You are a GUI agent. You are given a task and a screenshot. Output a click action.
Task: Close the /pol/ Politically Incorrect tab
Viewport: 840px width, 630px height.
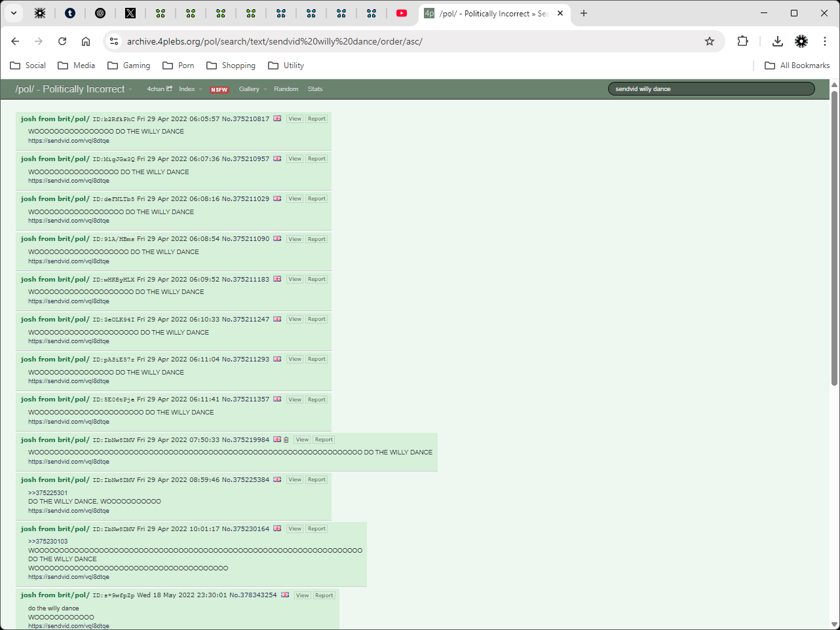pos(560,13)
